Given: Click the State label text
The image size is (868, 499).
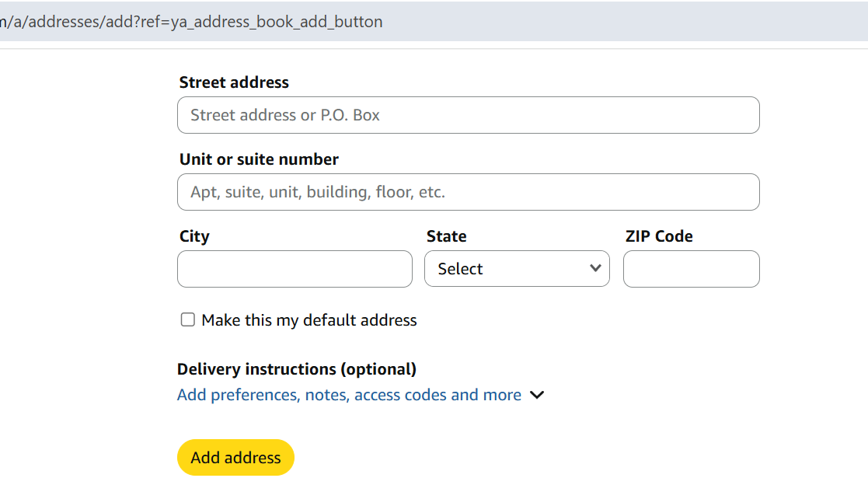Looking at the screenshot, I should click(x=447, y=236).
